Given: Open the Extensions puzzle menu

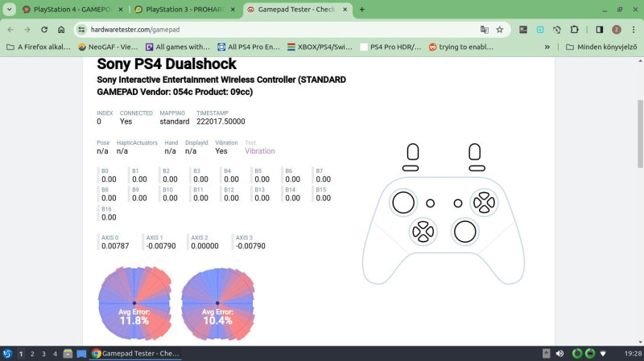Looking at the screenshot, I should click(574, 30).
